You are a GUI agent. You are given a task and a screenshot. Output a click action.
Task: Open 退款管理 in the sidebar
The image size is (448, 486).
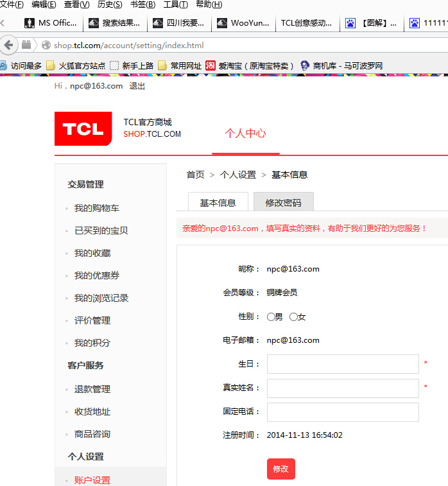92,389
